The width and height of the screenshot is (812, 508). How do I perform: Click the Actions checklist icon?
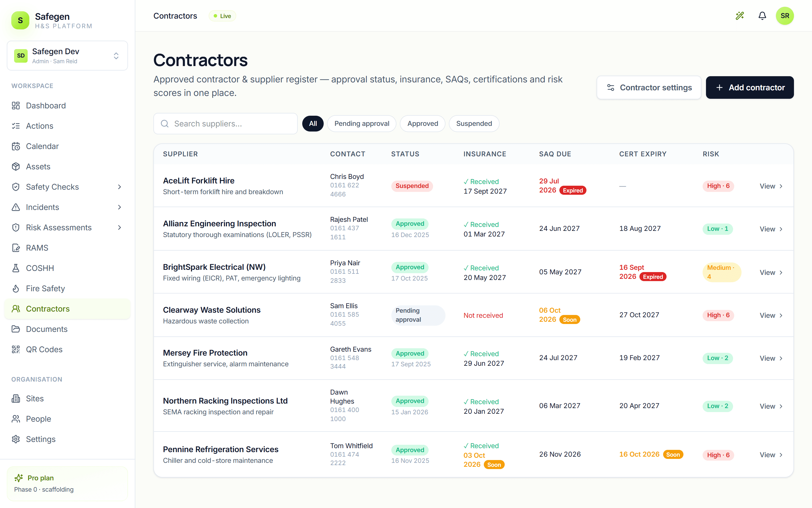click(x=16, y=126)
